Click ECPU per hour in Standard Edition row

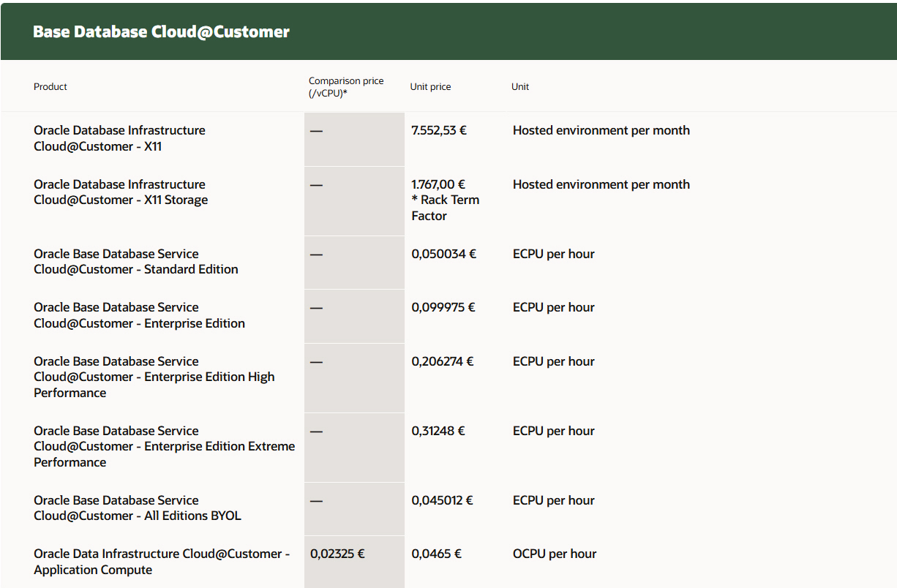554,254
